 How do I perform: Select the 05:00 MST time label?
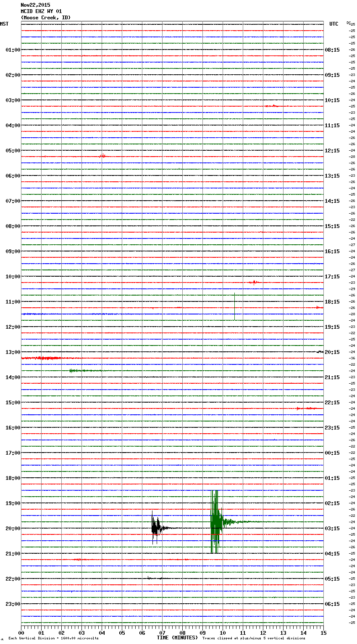[x=13, y=151]
